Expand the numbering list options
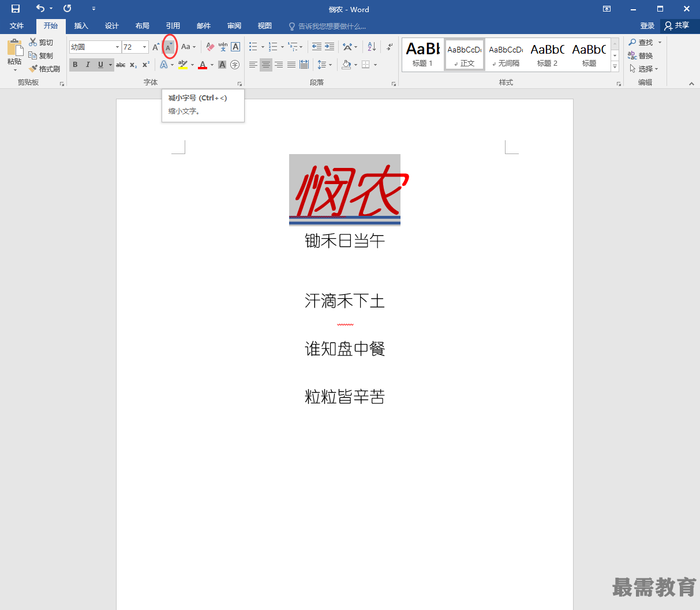Image resolution: width=700 pixels, height=610 pixels. tap(282, 47)
